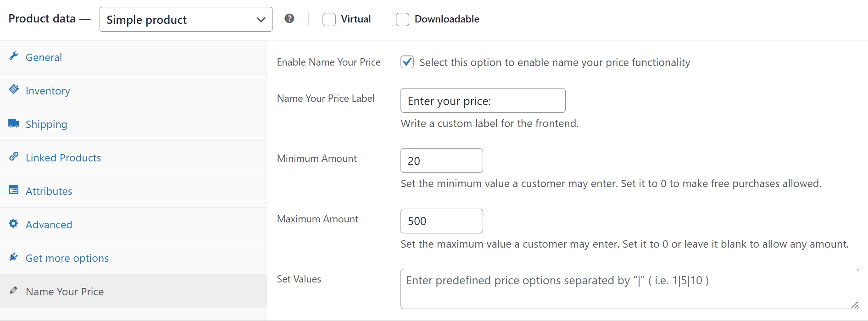
Task: Click the 'Name Your Price Label' field label
Action: tap(325, 99)
